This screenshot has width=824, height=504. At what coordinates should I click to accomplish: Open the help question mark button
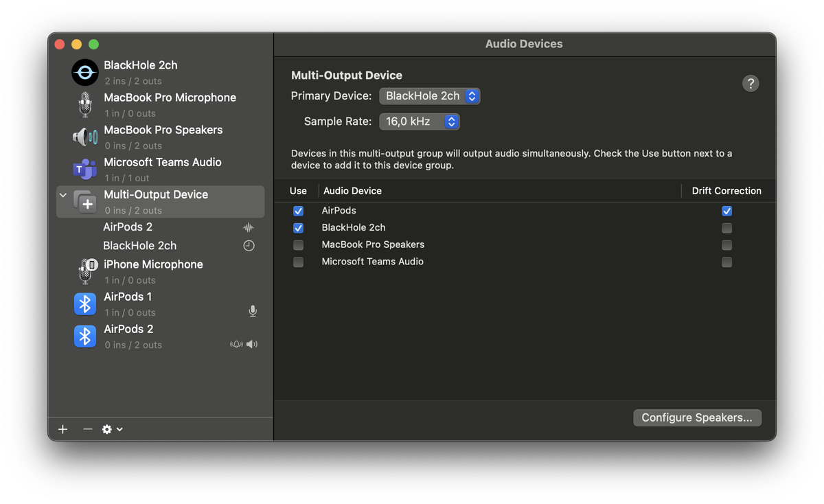pyautogui.click(x=751, y=84)
